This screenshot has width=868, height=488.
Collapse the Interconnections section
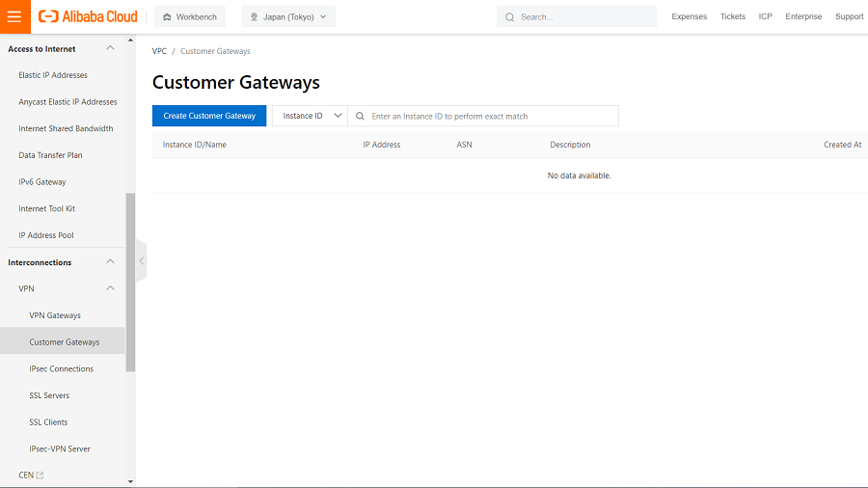[110, 261]
